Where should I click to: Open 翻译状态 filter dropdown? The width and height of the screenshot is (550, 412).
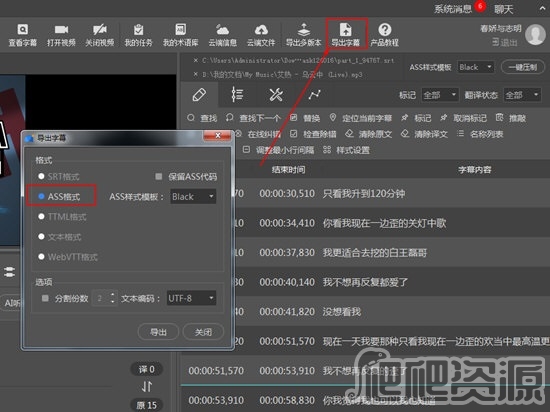point(522,95)
